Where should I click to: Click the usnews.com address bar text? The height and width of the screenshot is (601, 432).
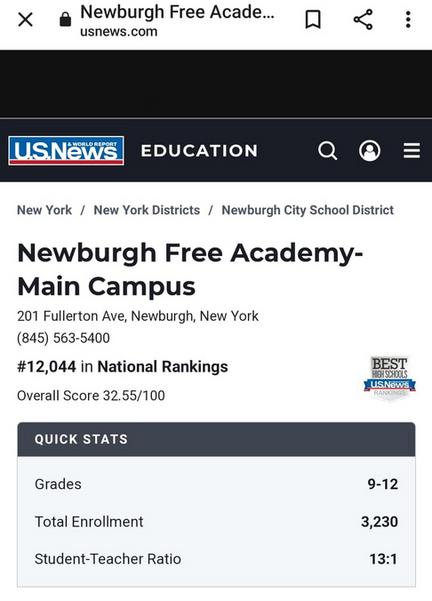click(x=119, y=31)
